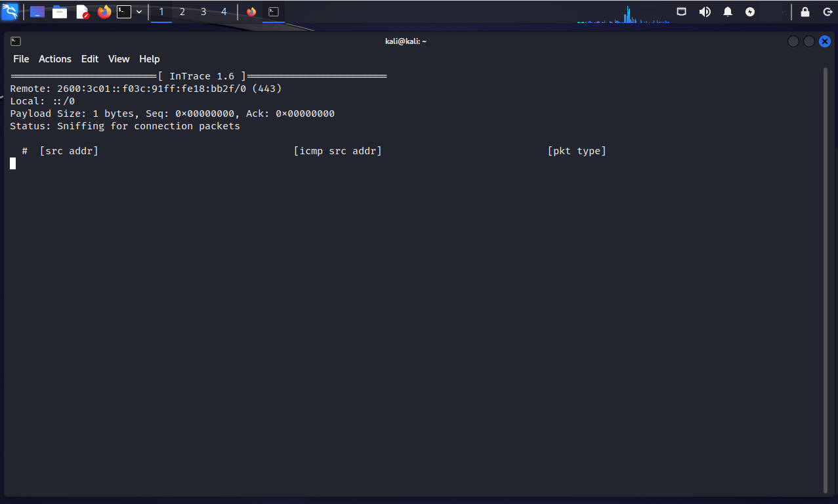Open the Kali applications menu
Viewport: 838px width, 504px height.
(10, 12)
